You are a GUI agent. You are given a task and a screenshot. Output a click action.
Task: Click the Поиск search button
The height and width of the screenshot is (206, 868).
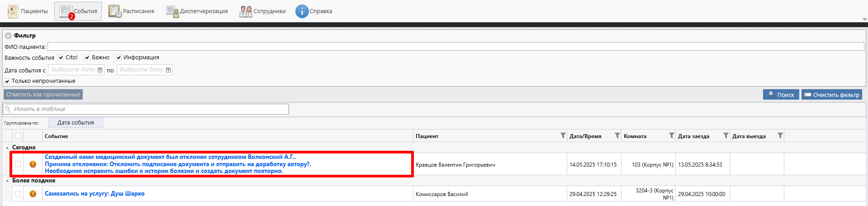point(781,95)
